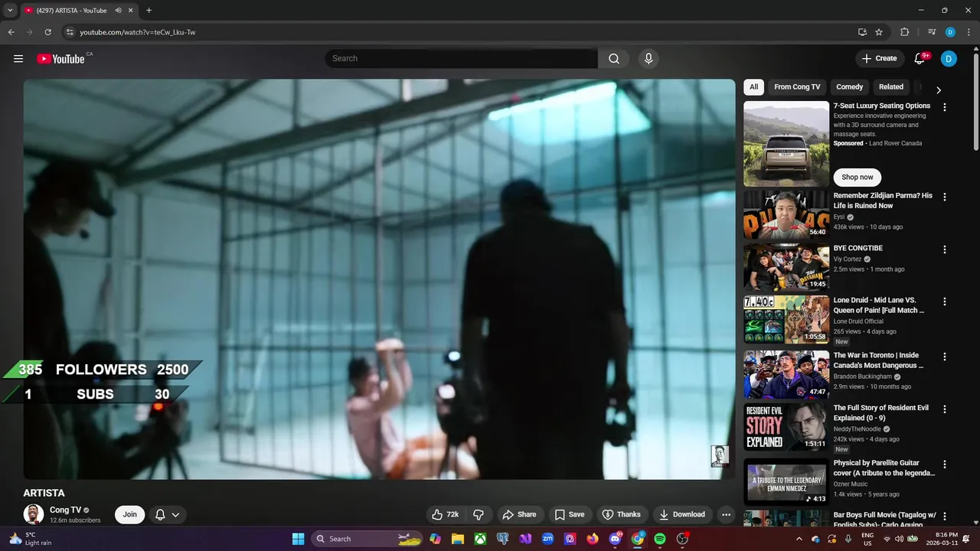
Task: Open Resident Evil Story Explained thumbnail
Action: [x=786, y=427]
